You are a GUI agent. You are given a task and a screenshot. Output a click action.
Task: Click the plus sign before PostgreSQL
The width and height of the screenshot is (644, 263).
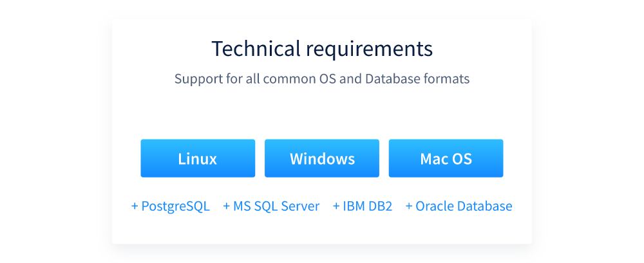point(135,206)
